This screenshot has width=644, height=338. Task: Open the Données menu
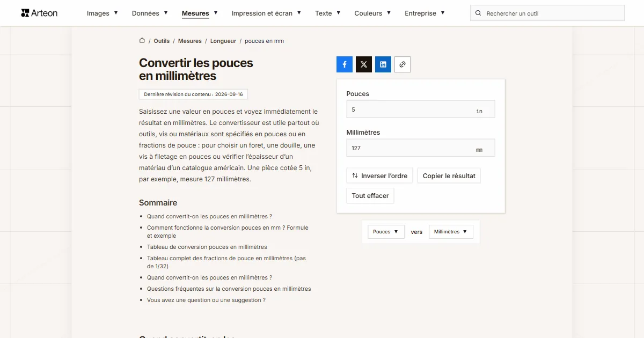(x=150, y=13)
